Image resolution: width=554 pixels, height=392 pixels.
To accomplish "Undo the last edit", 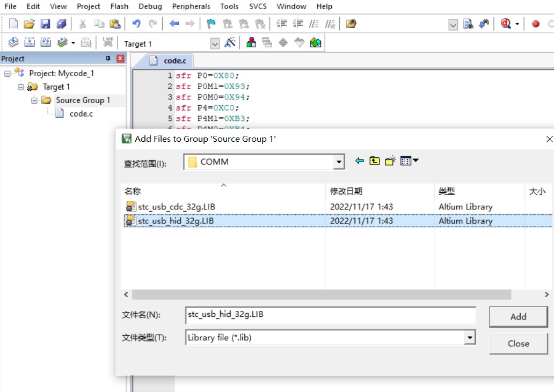I will (136, 24).
